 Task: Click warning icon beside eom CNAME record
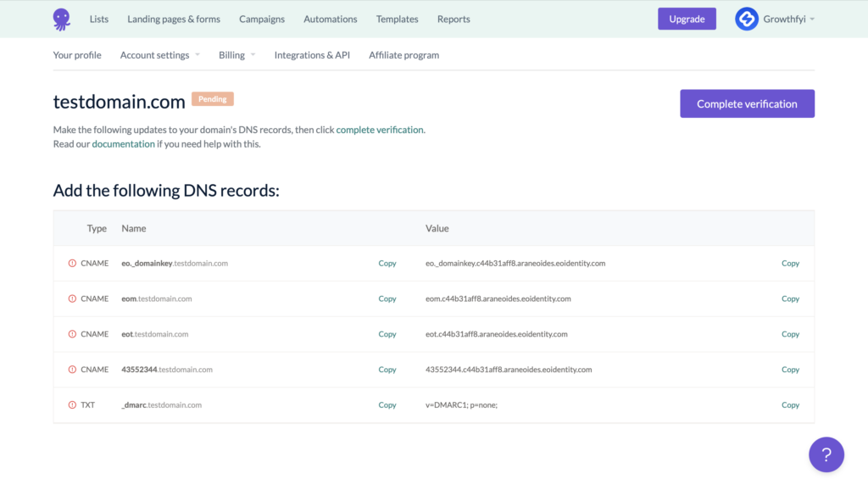pyautogui.click(x=72, y=299)
